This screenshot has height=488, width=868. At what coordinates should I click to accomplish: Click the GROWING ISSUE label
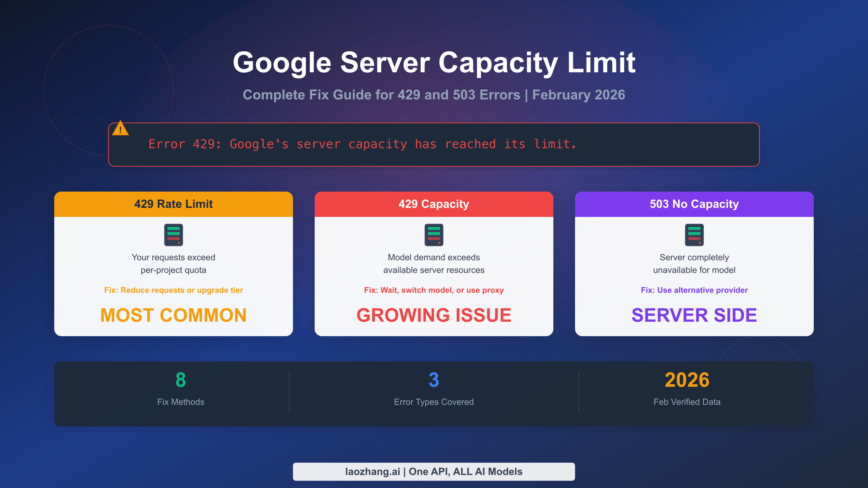434,315
